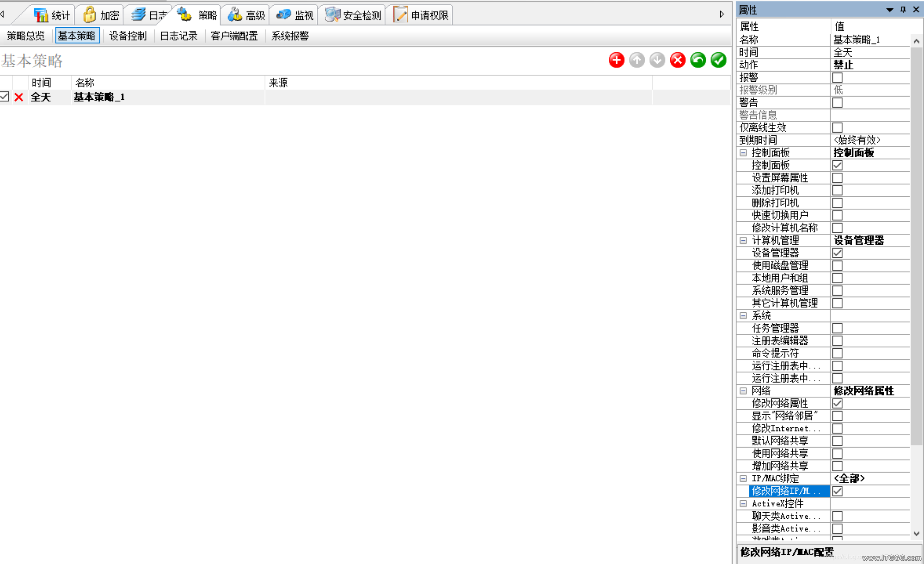Check the 任务管理器 checkbox
The image size is (924, 564).
[837, 328]
